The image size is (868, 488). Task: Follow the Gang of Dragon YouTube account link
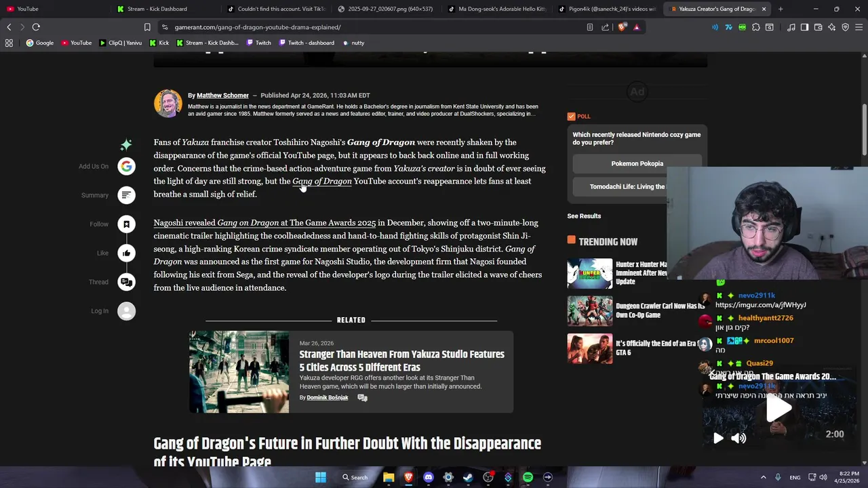(322, 181)
